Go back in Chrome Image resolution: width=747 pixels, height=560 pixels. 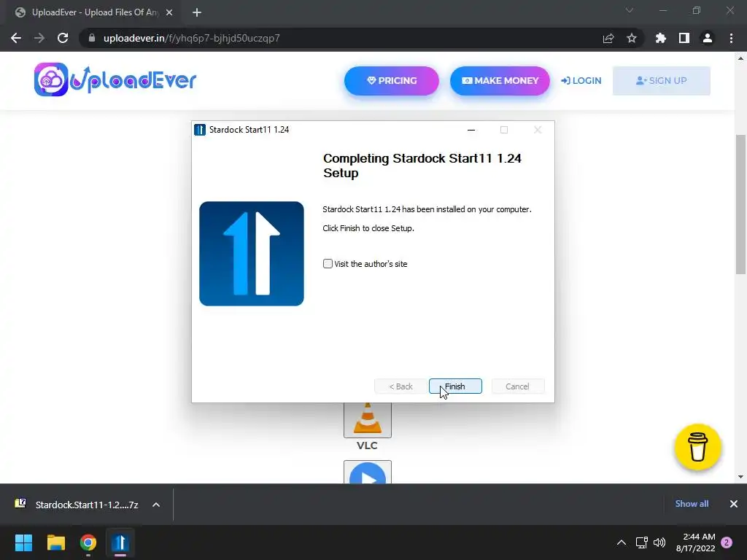point(16,38)
